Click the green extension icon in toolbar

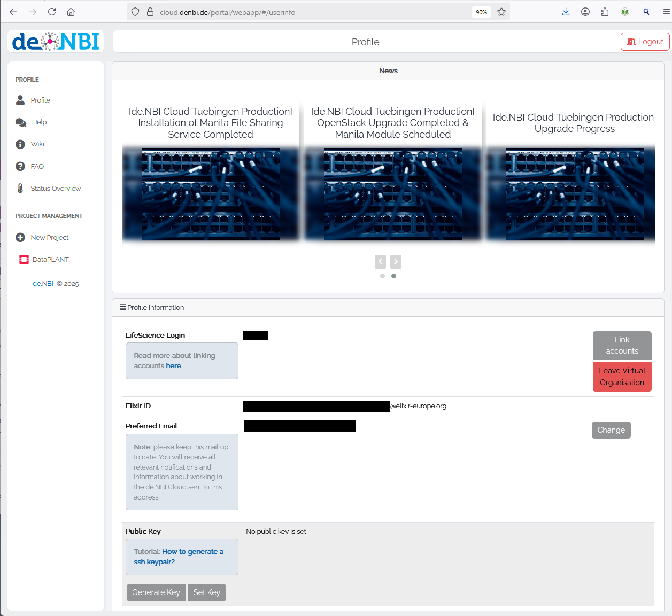tap(625, 12)
